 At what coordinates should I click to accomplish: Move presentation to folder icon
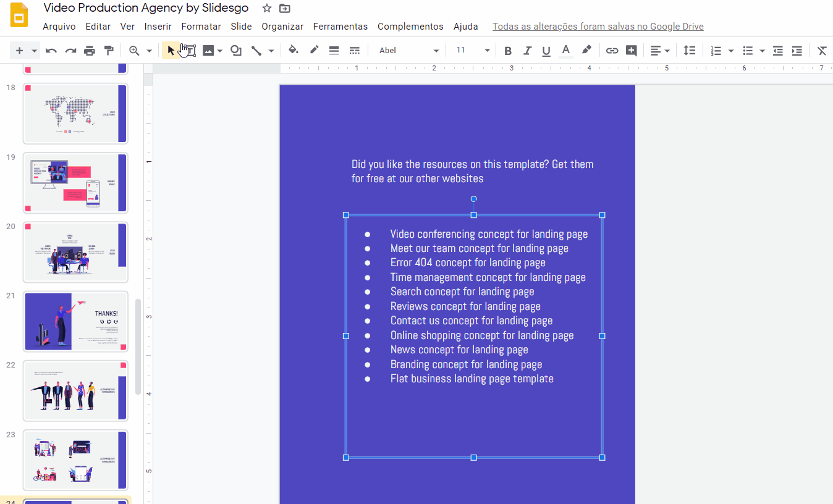(x=284, y=8)
